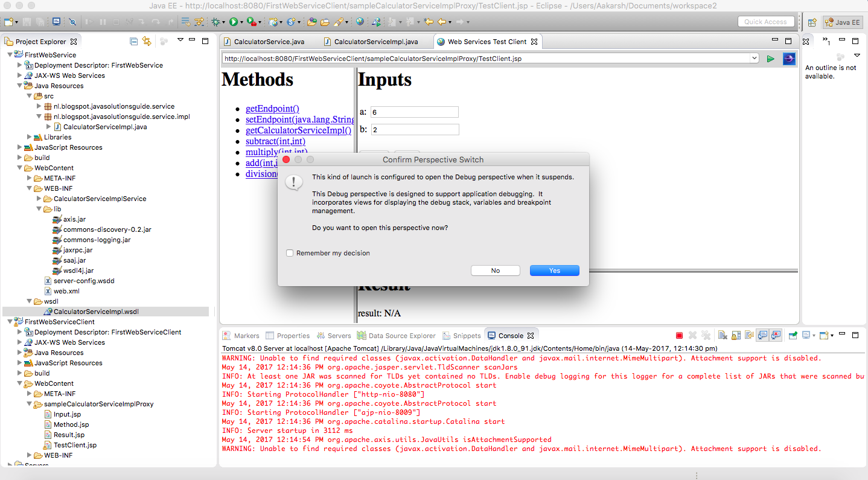The image size is (868, 480).
Task: Toggle Link with Editor in Project Explorer
Action: coord(147,41)
